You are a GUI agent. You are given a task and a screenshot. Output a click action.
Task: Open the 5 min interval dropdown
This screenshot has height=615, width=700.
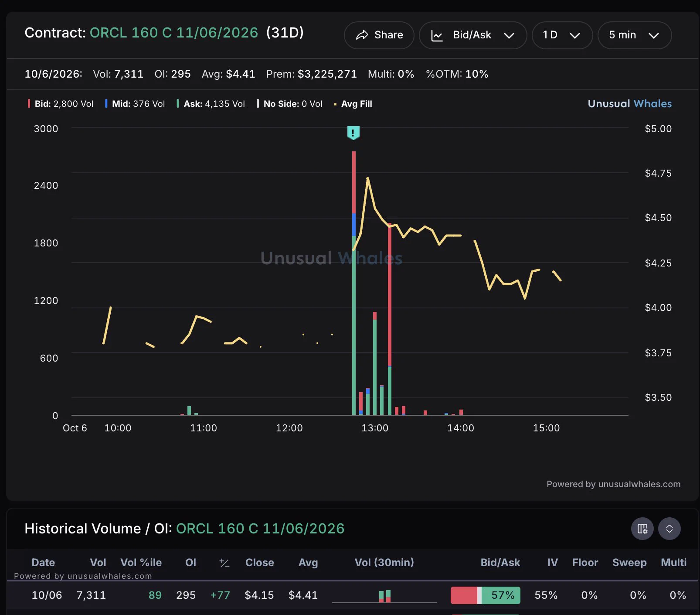(635, 35)
